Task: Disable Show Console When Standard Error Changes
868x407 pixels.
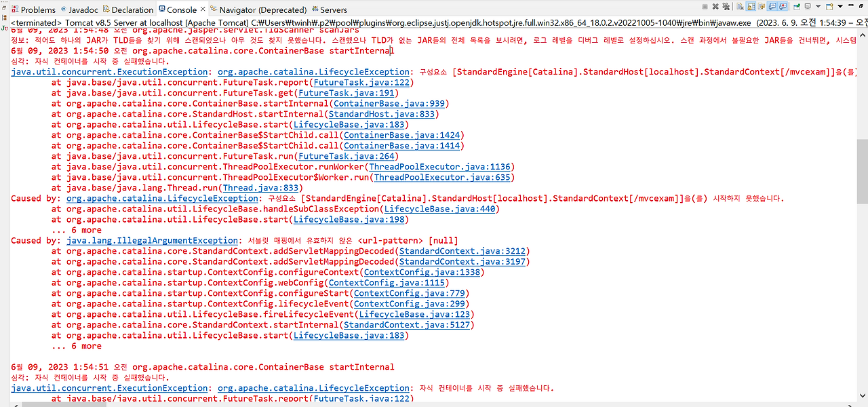Action: point(783,5)
